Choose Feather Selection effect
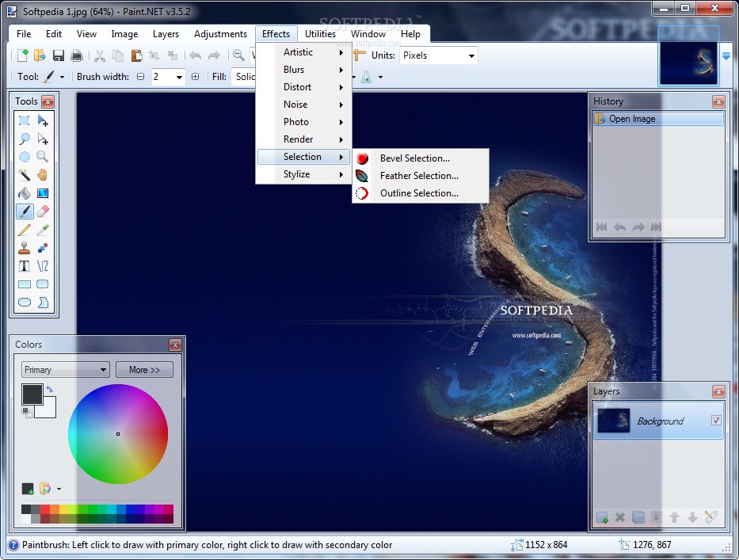 coord(421,176)
